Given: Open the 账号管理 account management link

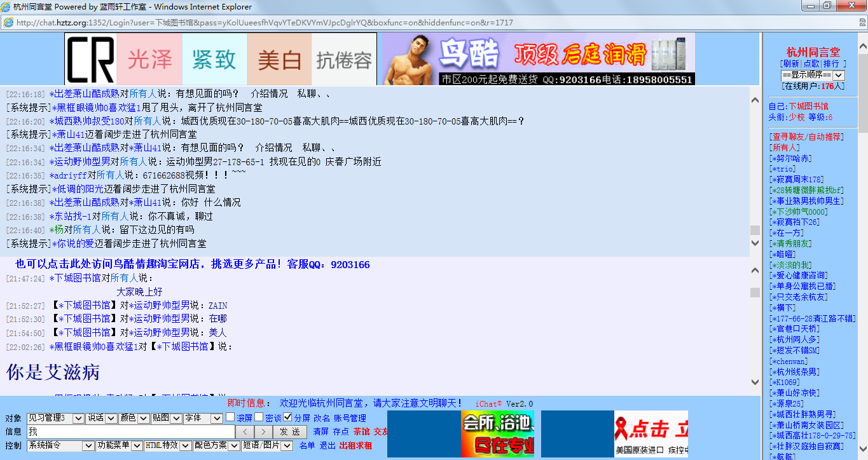Looking at the screenshot, I should pos(350,418).
